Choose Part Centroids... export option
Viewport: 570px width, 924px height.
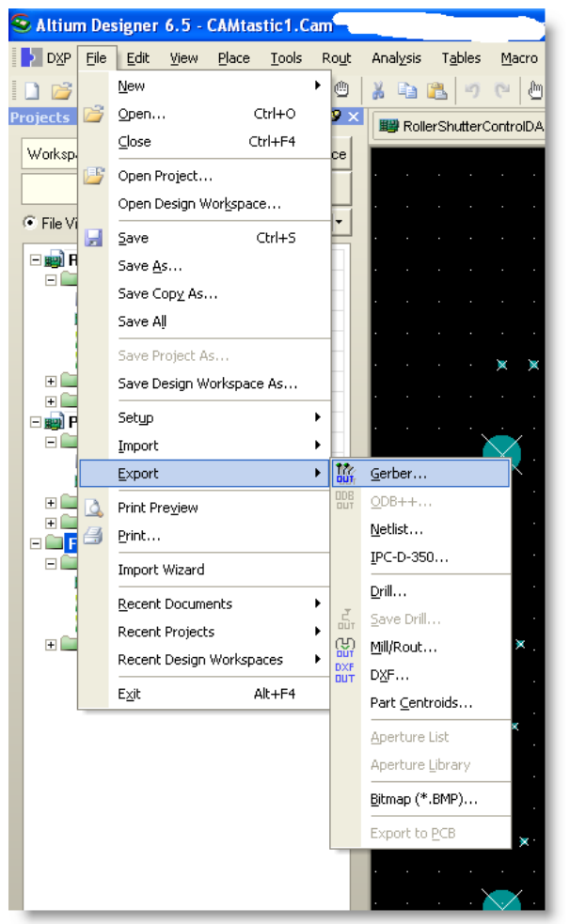(420, 702)
